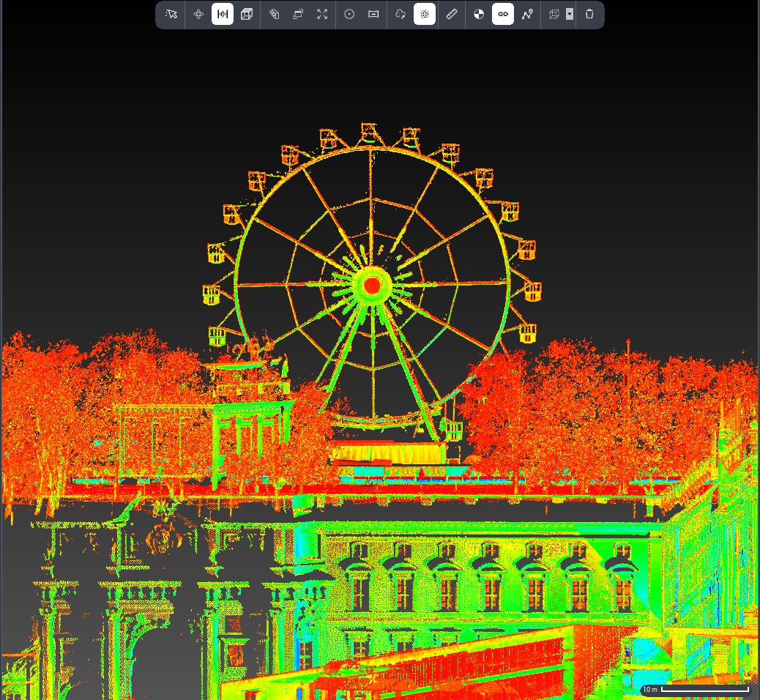Image resolution: width=760 pixels, height=700 pixels.
Task: Select the pointer selection tool
Action: (170, 14)
